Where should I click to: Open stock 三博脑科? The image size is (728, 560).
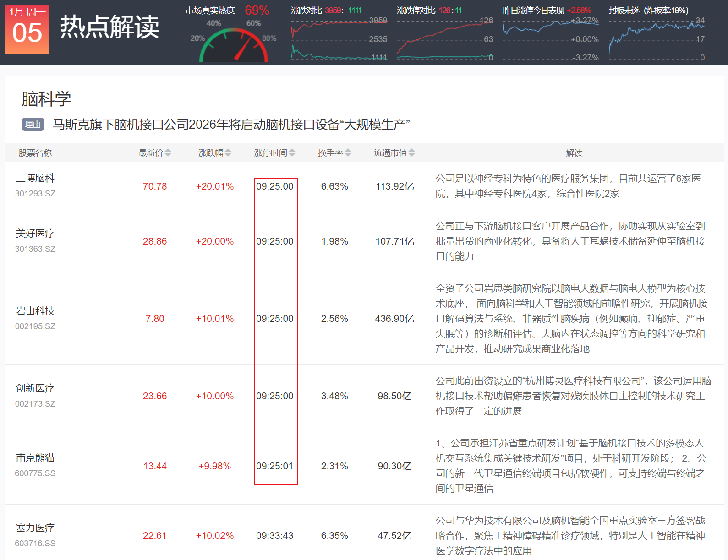click(x=35, y=178)
